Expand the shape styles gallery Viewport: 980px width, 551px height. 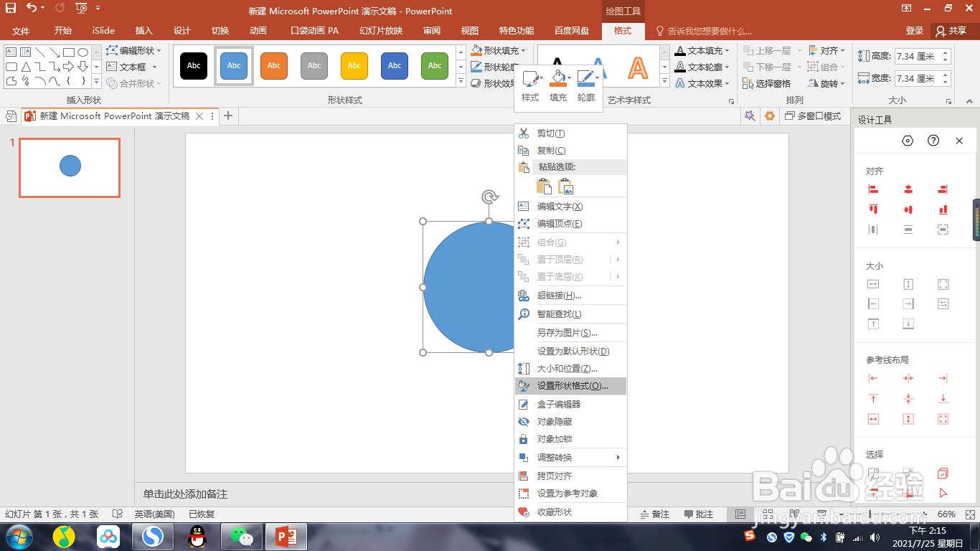tap(461, 82)
